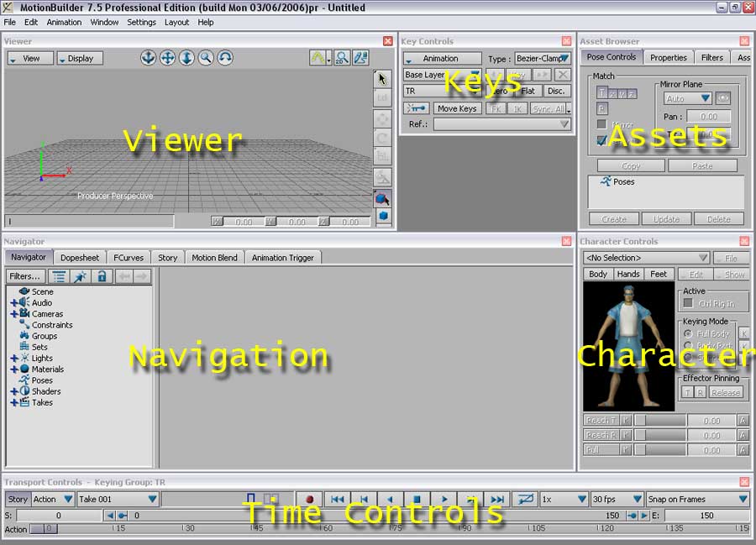
Task: Open the Settings menu
Action: [141, 23]
